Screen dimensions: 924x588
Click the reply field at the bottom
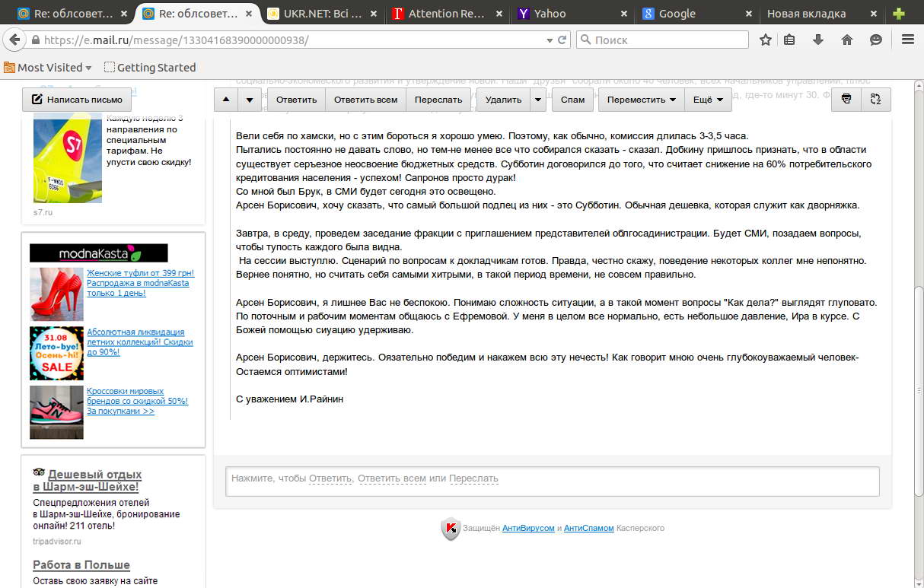point(553,481)
